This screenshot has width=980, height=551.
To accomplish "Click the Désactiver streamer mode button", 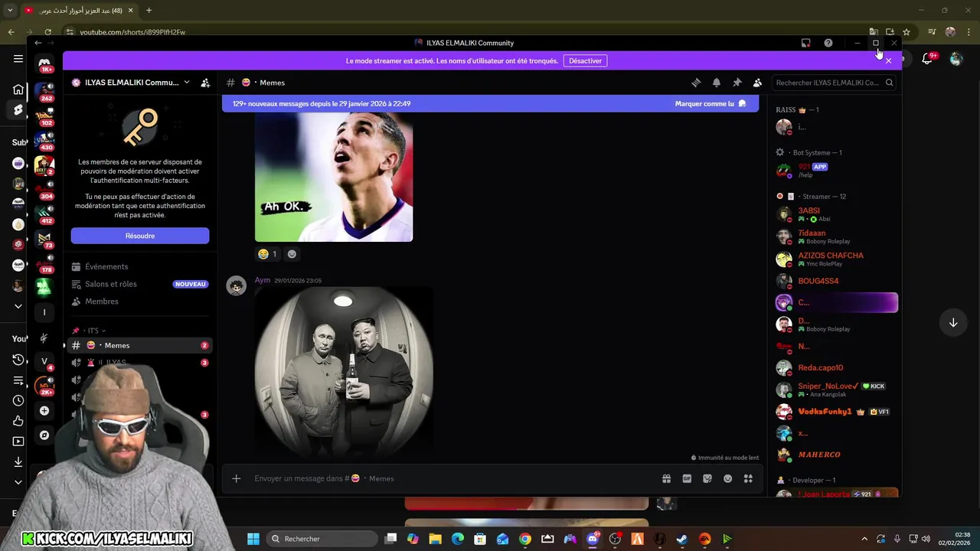I will point(585,60).
